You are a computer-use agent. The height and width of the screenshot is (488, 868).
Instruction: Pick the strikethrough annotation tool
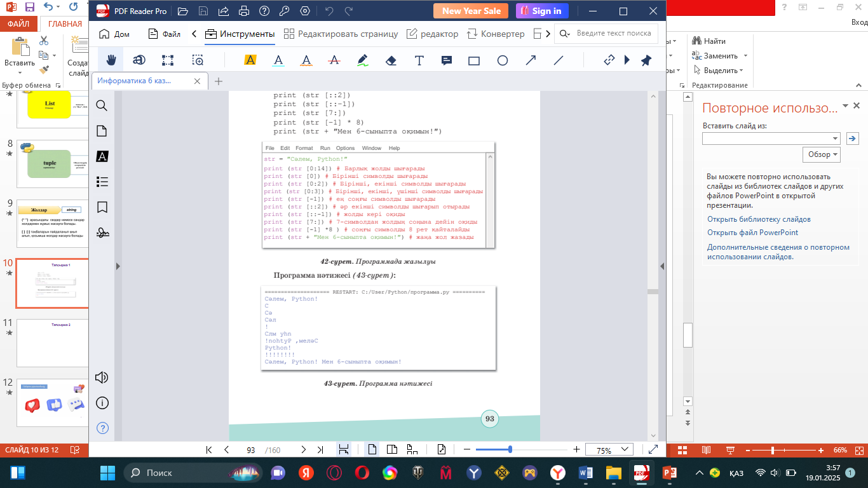coord(334,60)
